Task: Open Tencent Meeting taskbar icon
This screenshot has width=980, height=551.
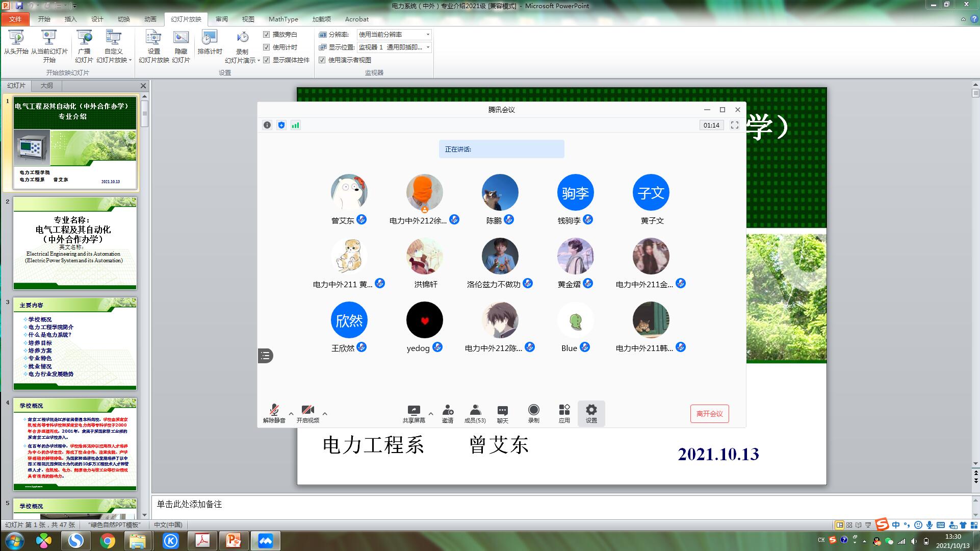Action: pos(265,541)
